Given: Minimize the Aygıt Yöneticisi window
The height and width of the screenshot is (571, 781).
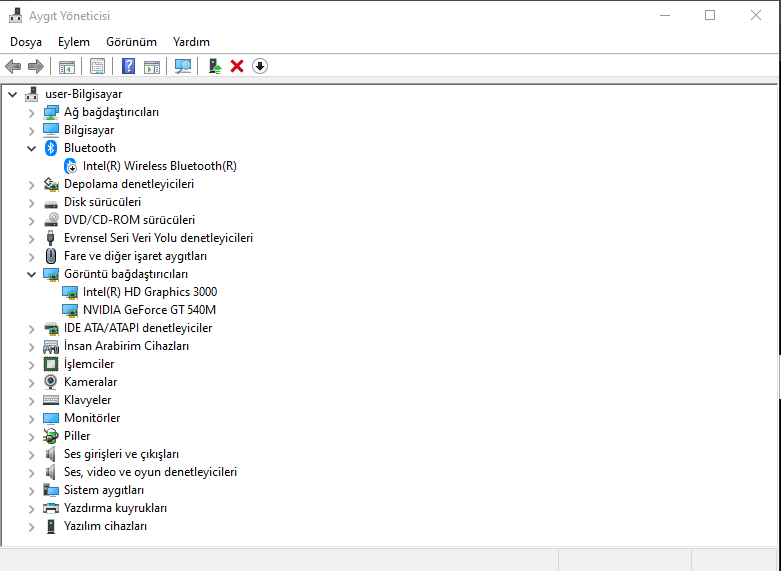Looking at the screenshot, I should point(664,15).
